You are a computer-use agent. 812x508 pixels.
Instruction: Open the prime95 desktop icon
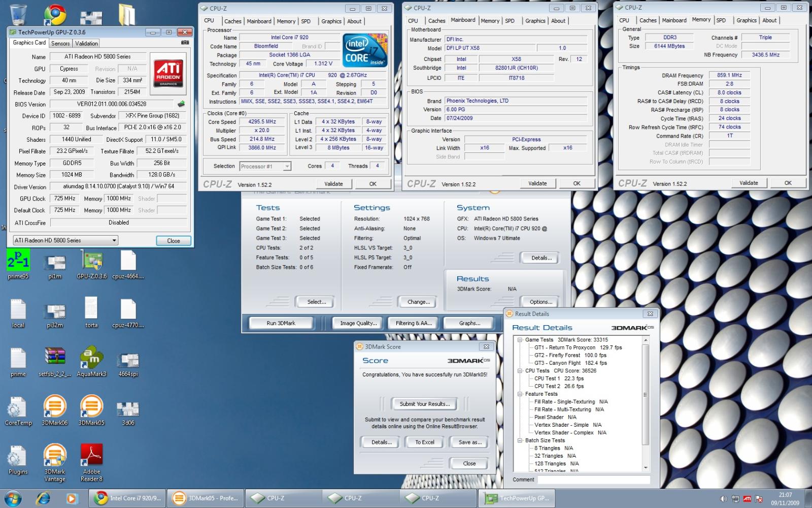18,264
